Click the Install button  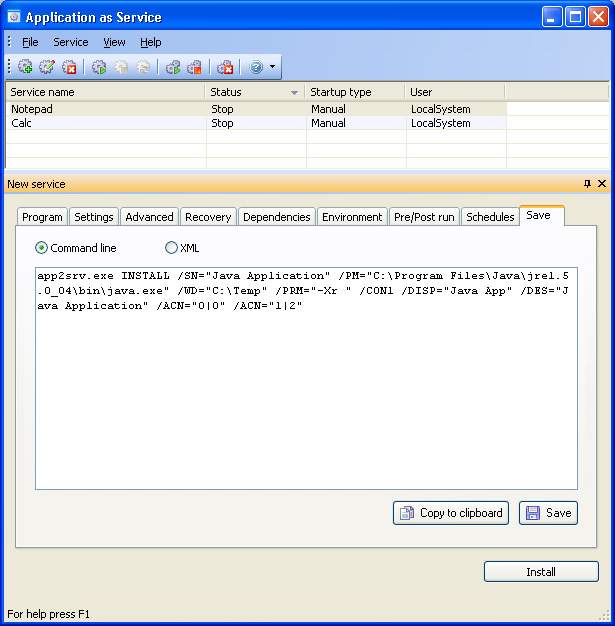[541, 572]
